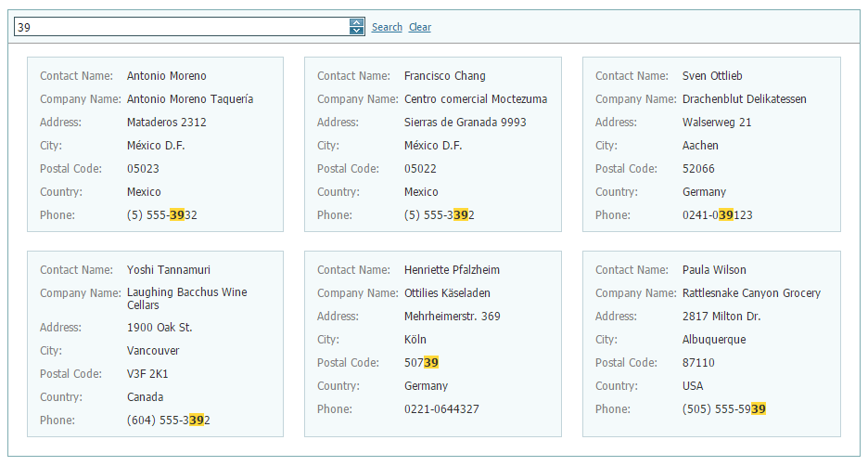This screenshot has height=466, width=868.
Task: Select contact name Yoshi Tannamuri
Action: pyautogui.click(x=168, y=270)
